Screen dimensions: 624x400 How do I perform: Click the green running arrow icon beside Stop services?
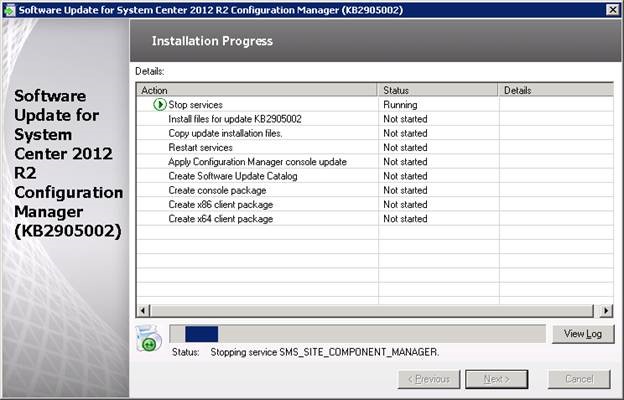[160, 105]
